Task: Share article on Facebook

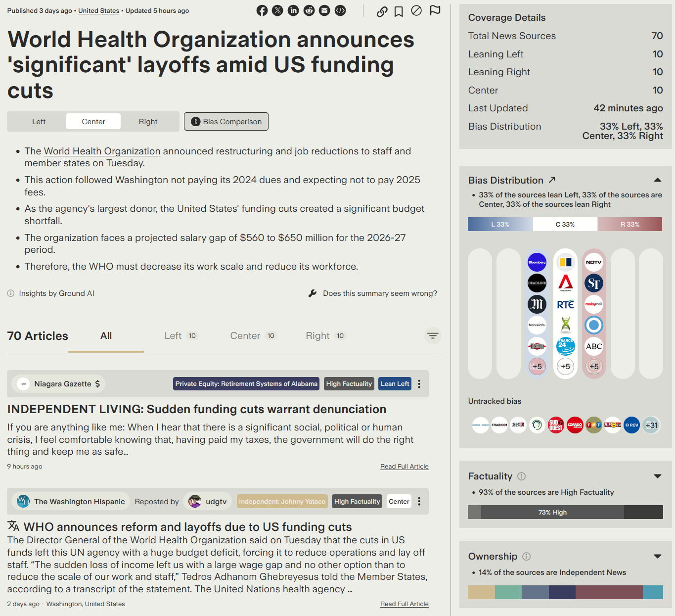Action: coord(262,10)
